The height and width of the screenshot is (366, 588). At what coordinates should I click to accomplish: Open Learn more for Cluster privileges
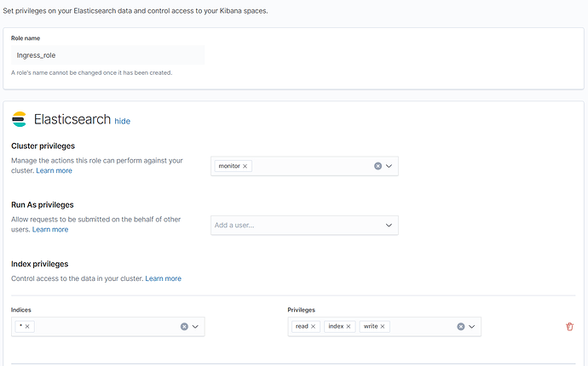(x=54, y=170)
